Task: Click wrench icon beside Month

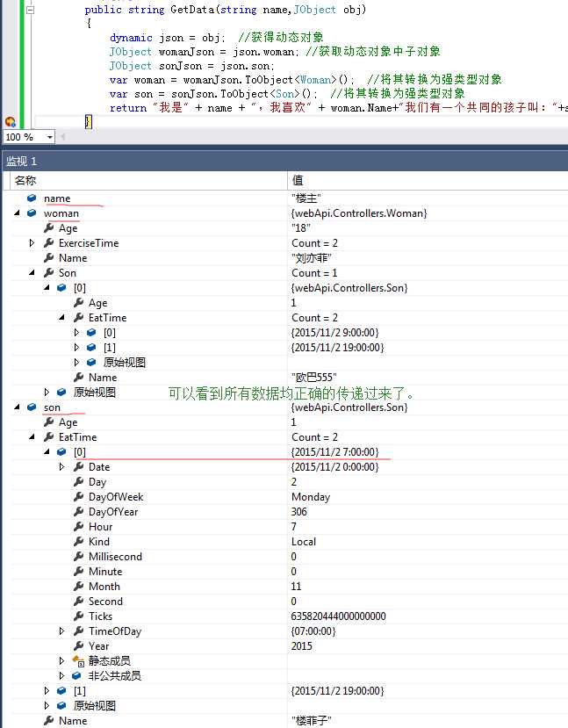Action: (78, 587)
